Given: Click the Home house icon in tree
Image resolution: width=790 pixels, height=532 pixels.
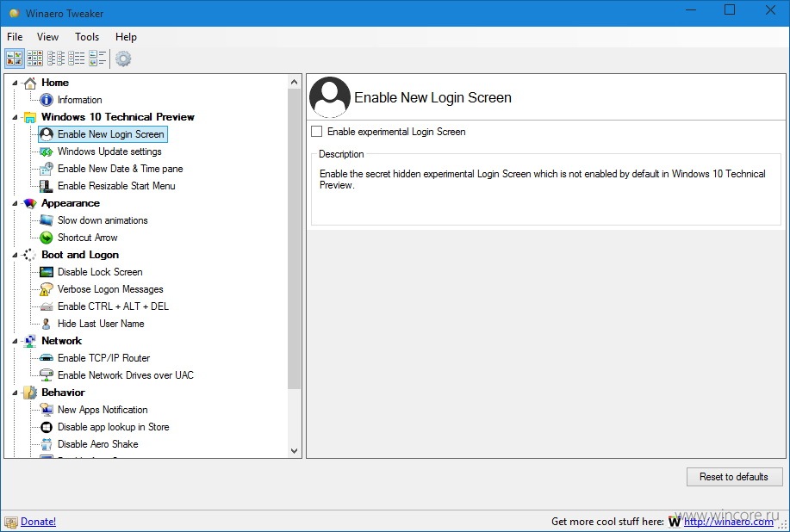Looking at the screenshot, I should [30, 83].
